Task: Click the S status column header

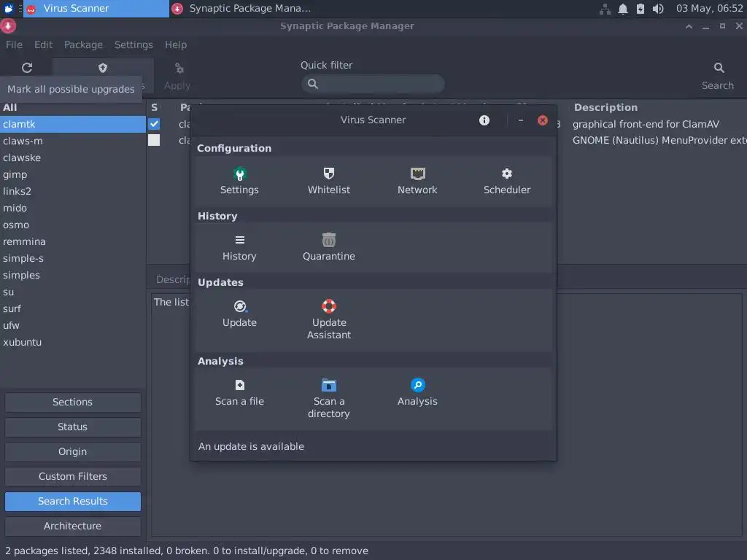Action: 155,108
